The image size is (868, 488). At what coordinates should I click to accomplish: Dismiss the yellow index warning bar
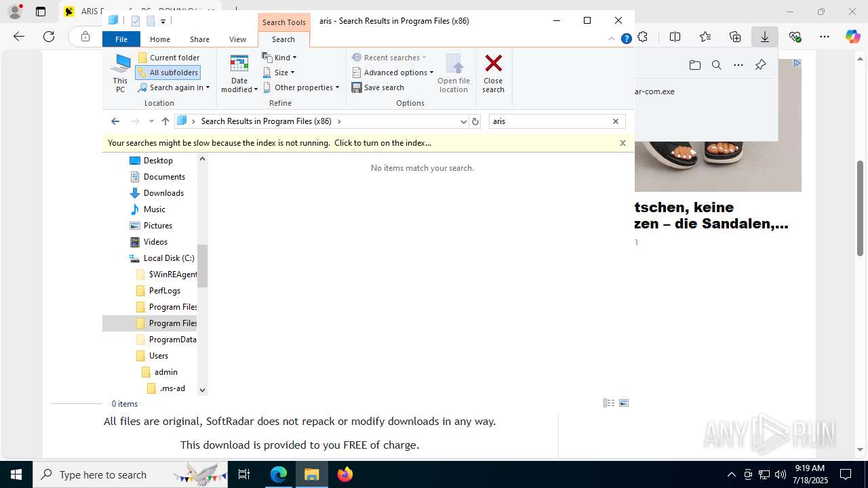[x=623, y=143]
